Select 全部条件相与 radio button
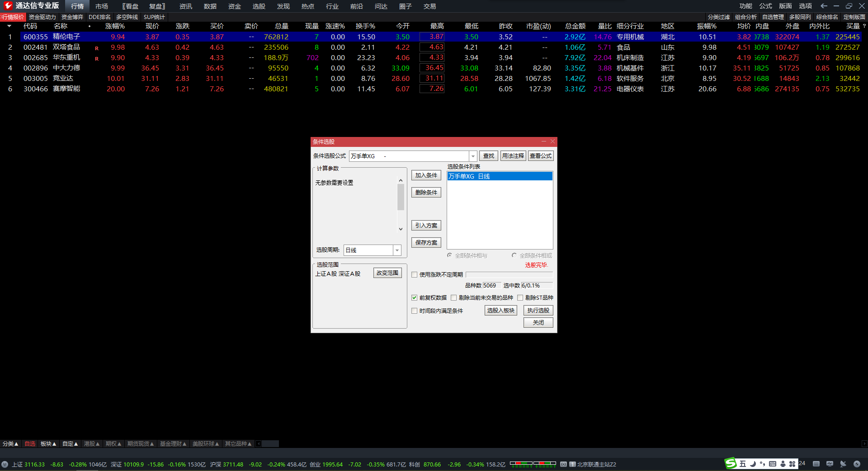 pyautogui.click(x=449, y=255)
